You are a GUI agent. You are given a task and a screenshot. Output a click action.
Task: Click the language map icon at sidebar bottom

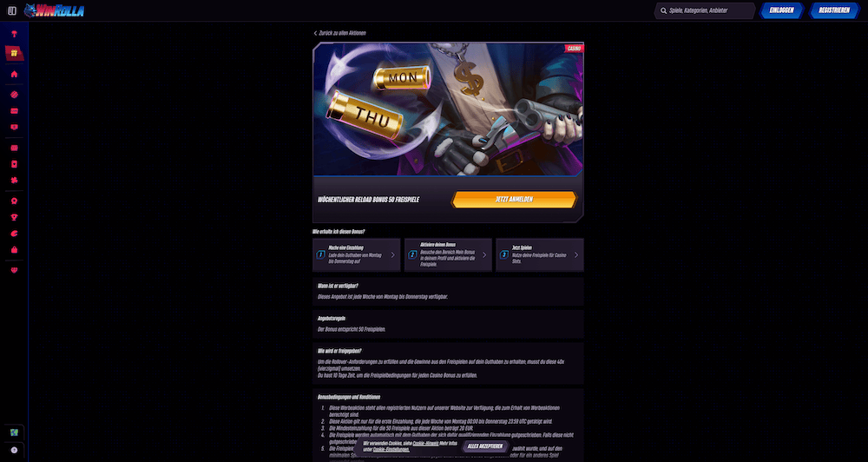coord(15,432)
